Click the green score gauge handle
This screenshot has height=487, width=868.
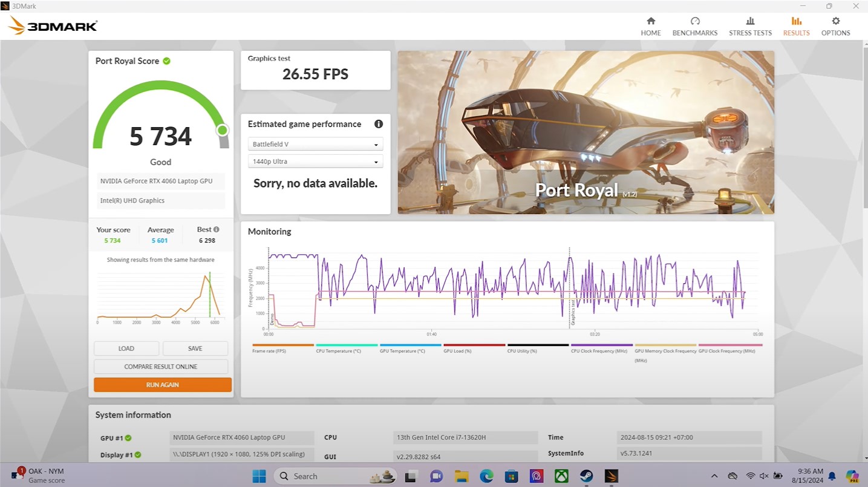(x=223, y=130)
